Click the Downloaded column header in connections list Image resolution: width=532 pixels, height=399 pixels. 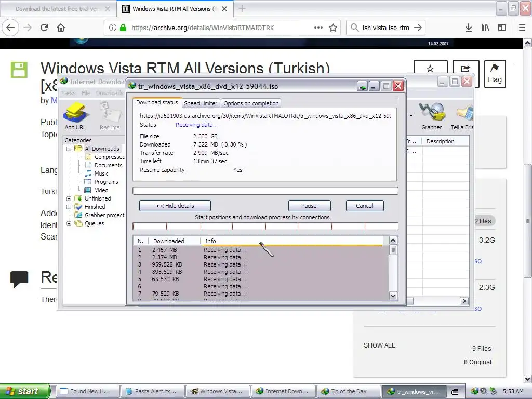coord(174,241)
